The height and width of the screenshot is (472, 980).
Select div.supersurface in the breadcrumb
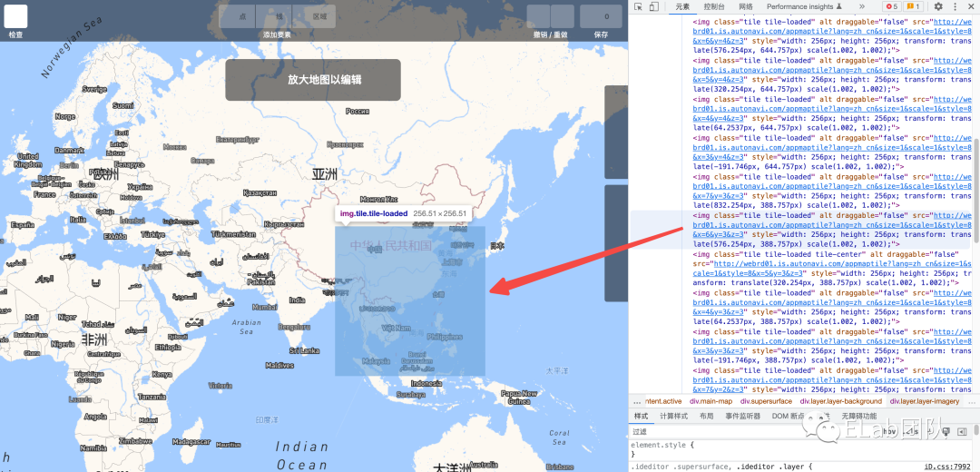click(766, 401)
